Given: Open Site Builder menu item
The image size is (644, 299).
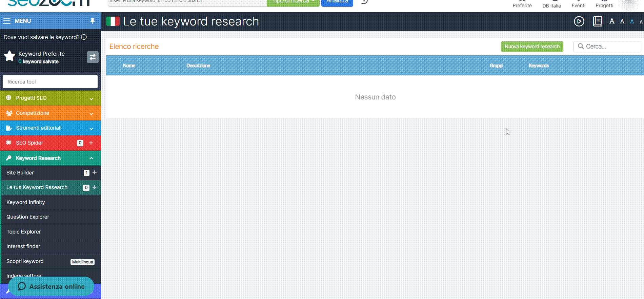Looking at the screenshot, I should pyautogui.click(x=20, y=172).
